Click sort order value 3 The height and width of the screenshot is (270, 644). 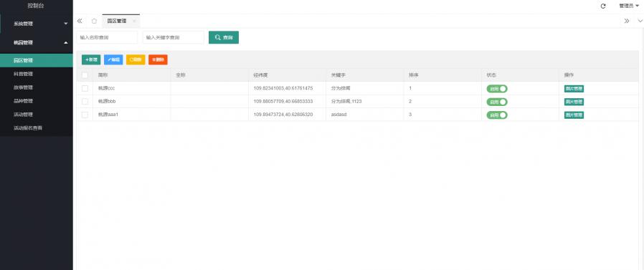(x=442, y=115)
